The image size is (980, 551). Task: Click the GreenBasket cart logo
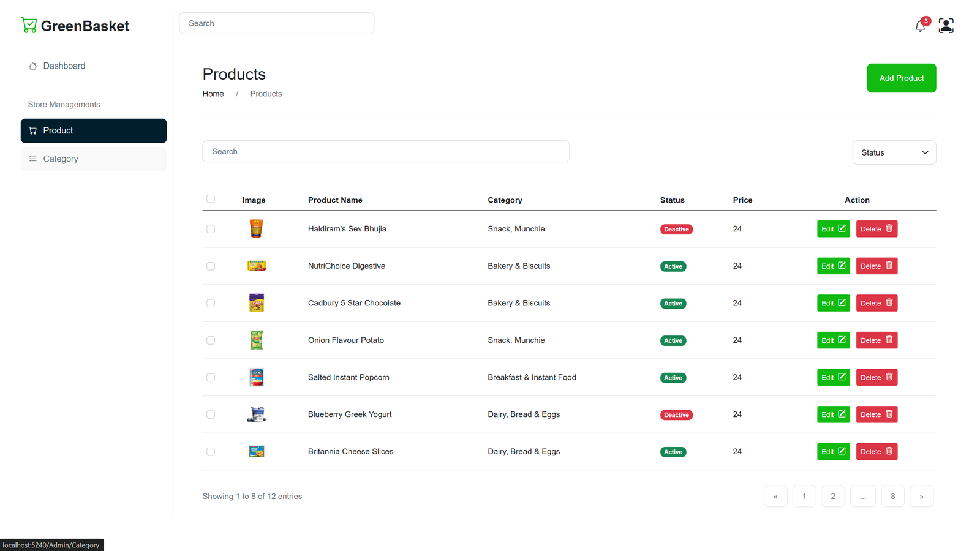point(29,25)
